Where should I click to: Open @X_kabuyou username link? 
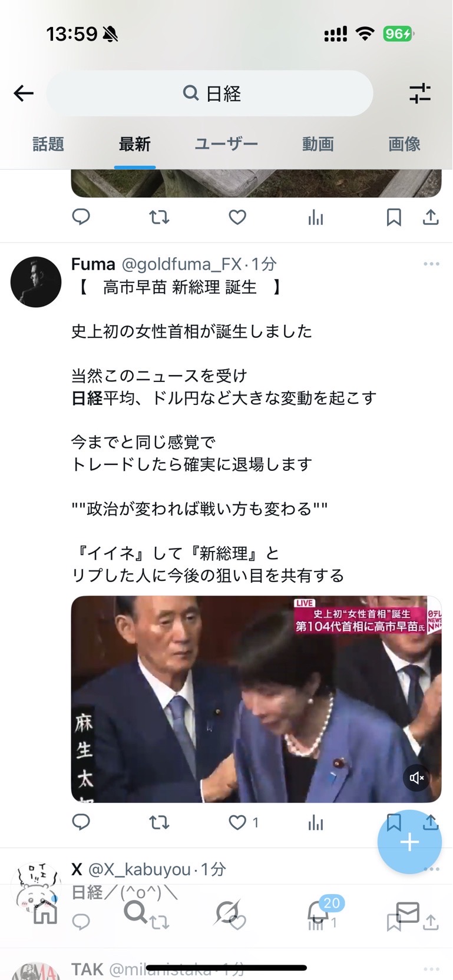(140, 869)
